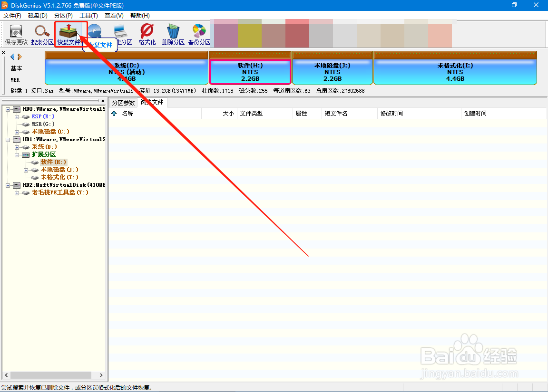Expand the 本地磁盘 (C:) tree node
Viewport: 548px width, 392px height.
coord(17,132)
